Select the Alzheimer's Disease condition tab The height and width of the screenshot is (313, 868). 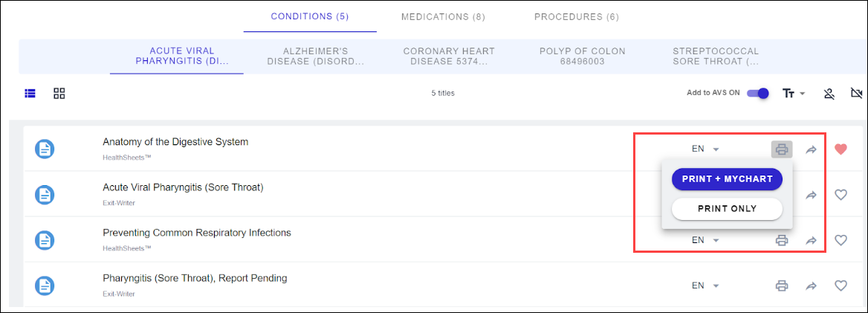[315, 57]
